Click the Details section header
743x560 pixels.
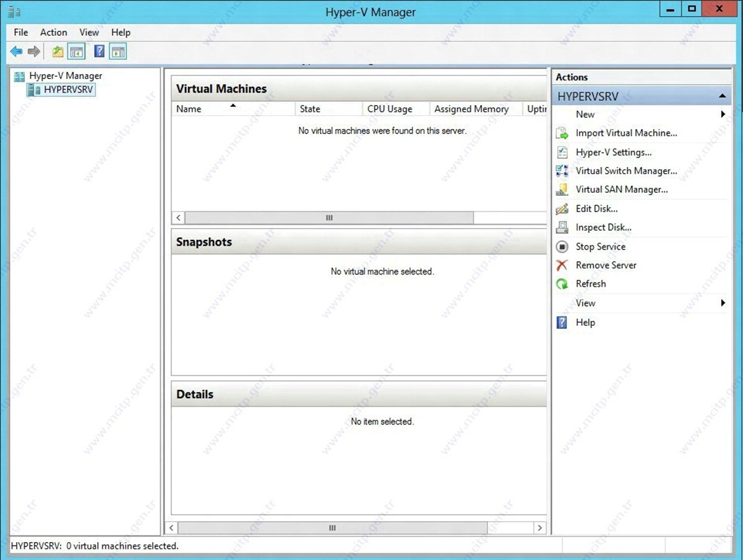click(x=359, y=394)
